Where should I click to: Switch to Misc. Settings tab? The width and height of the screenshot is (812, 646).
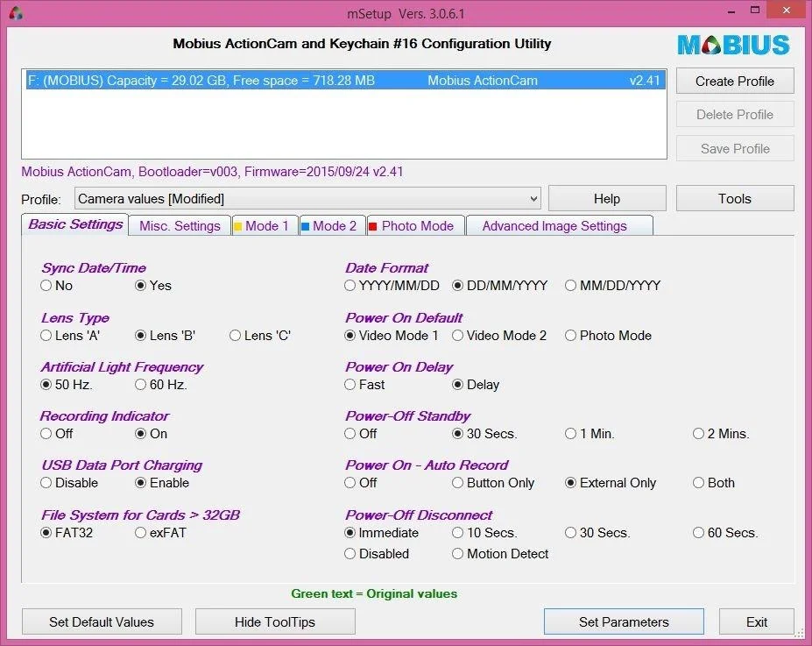180,226
